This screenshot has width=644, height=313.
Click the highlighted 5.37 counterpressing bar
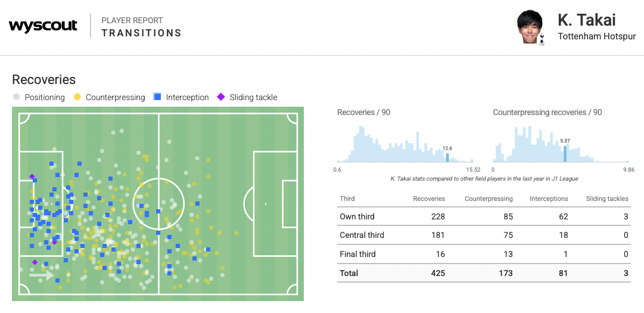[x=565, y=154]
